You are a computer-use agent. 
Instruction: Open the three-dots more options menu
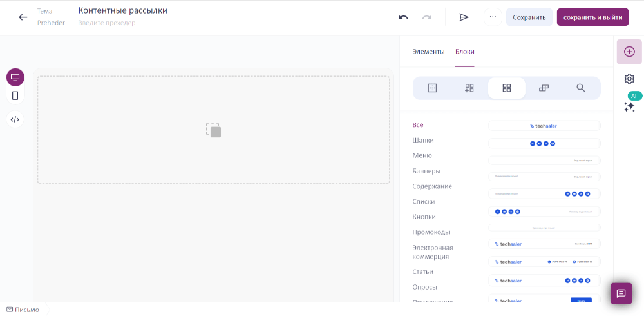click(x=493, y=17)
